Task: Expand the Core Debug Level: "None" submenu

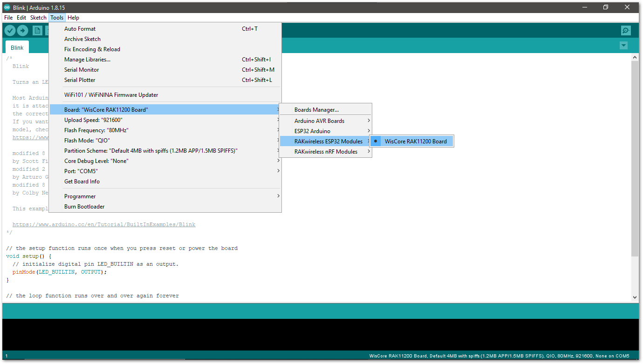Action: click(165, 161)
